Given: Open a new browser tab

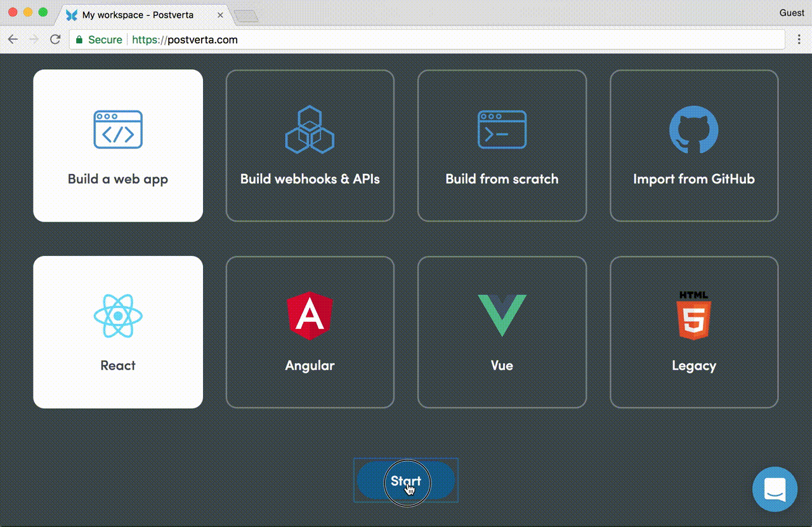Looking at the screenshot, I should (246, 16).
